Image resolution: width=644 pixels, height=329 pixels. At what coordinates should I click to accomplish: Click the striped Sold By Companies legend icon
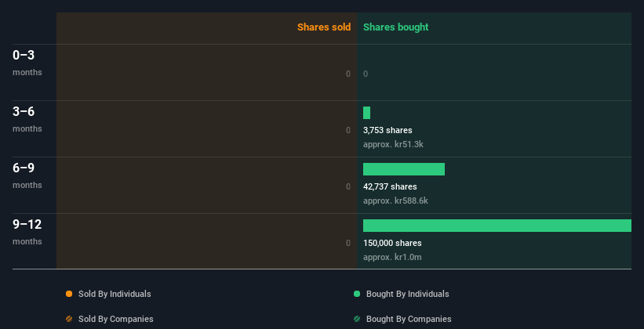(69, 319)
